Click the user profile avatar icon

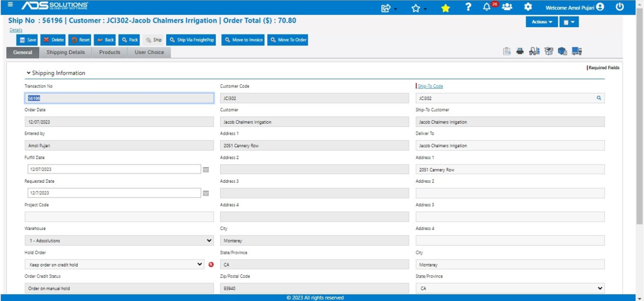click(x=600, y=7)
